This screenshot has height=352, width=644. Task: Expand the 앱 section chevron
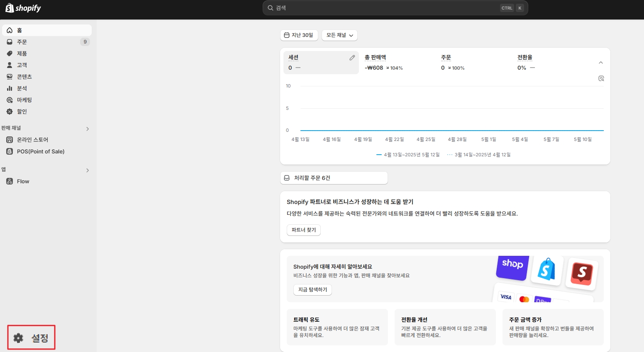88,170
